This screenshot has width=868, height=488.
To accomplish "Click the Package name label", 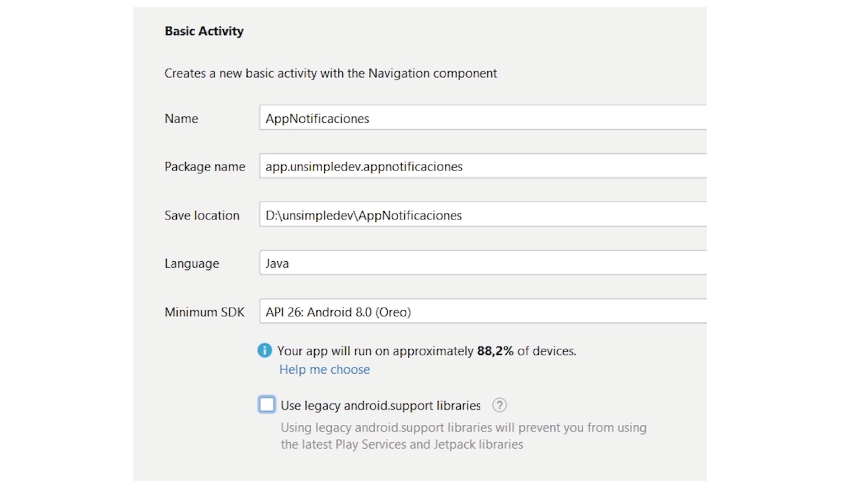I will [205, 167].
